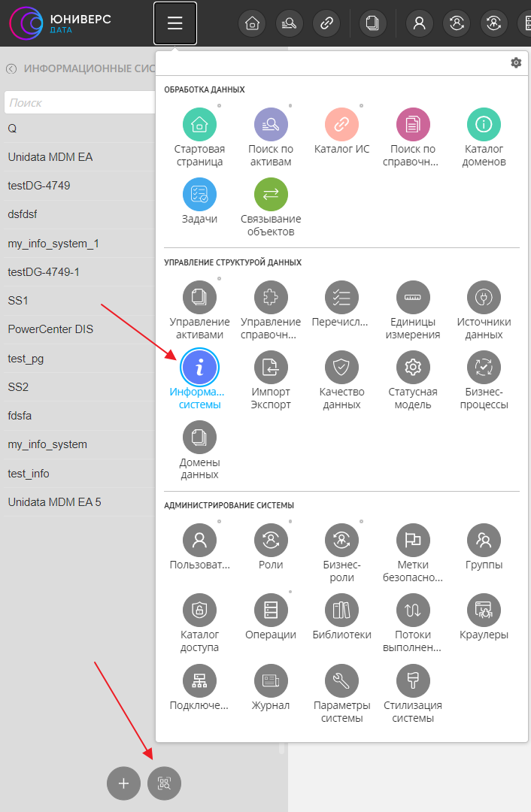Viewport: 531px width, 812px height.
Task: Open Units of Measurement (Единицы измерения)
Action: pyautogui.click(x=413, y=298)
